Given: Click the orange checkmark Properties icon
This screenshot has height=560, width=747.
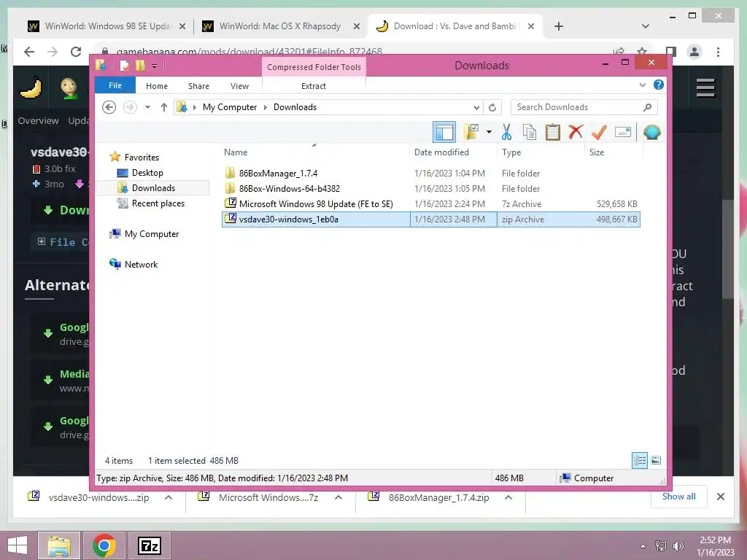Looking at the screenshot, I should 599,131.
